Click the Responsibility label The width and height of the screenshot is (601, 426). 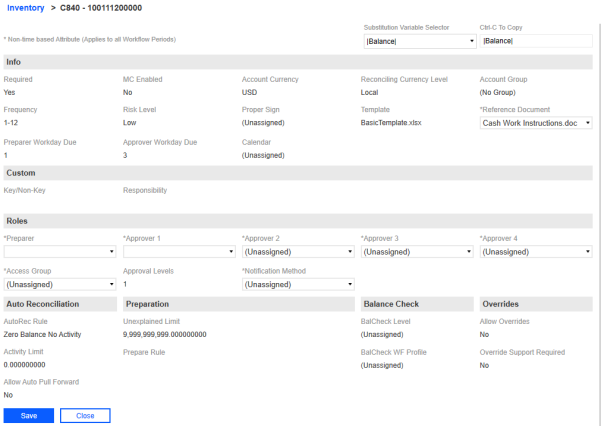145,191
